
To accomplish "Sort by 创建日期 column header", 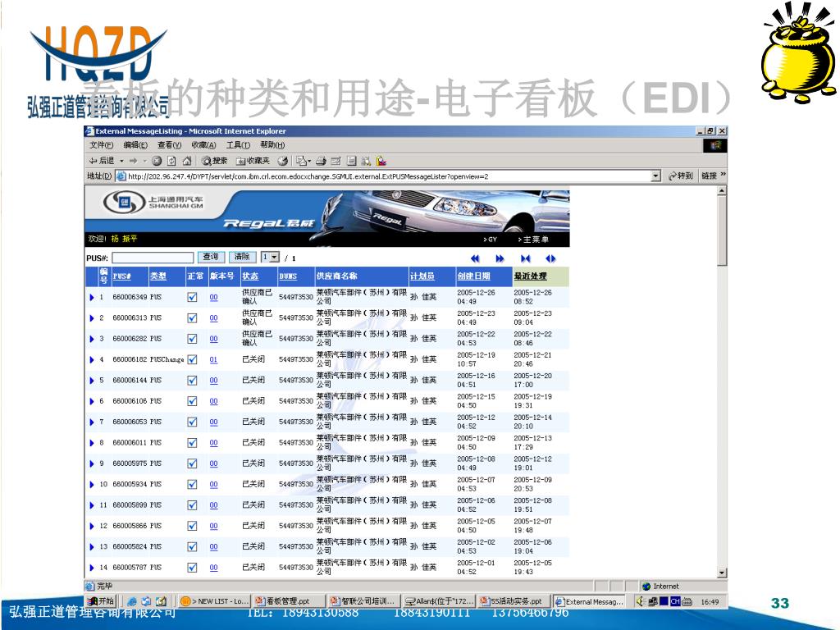I will tap(473, 276).
